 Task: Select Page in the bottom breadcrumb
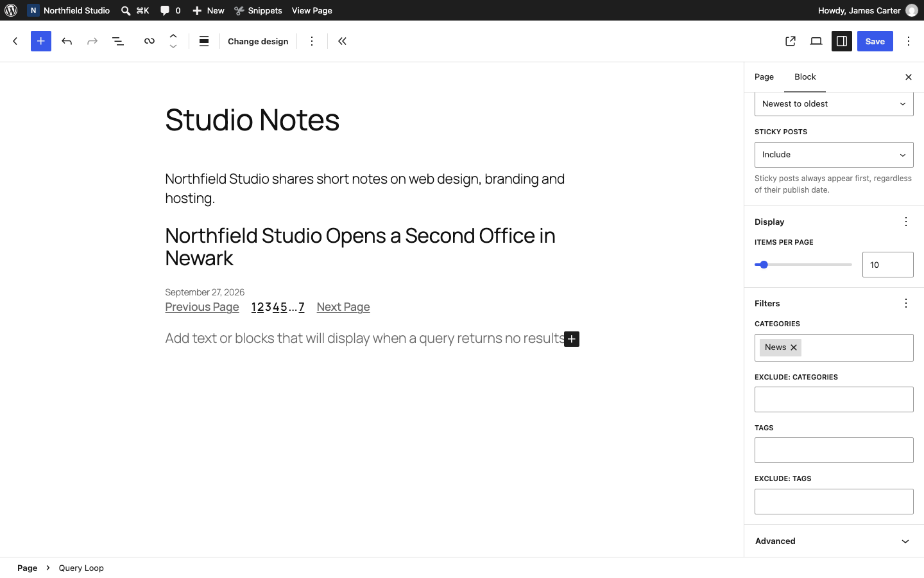tap(27, 568)
